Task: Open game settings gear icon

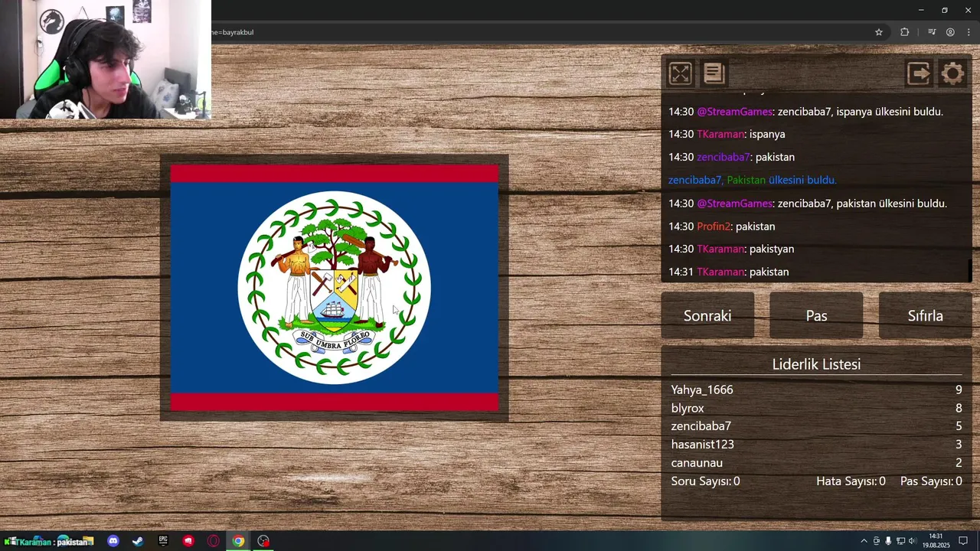Action: [952, 73]
